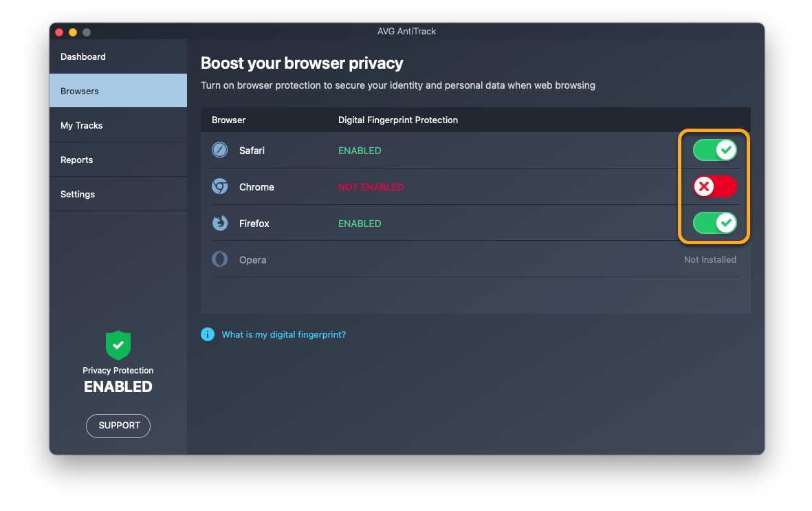Open the Dashboard section
812x511 pixels.
tap(83, 56)
